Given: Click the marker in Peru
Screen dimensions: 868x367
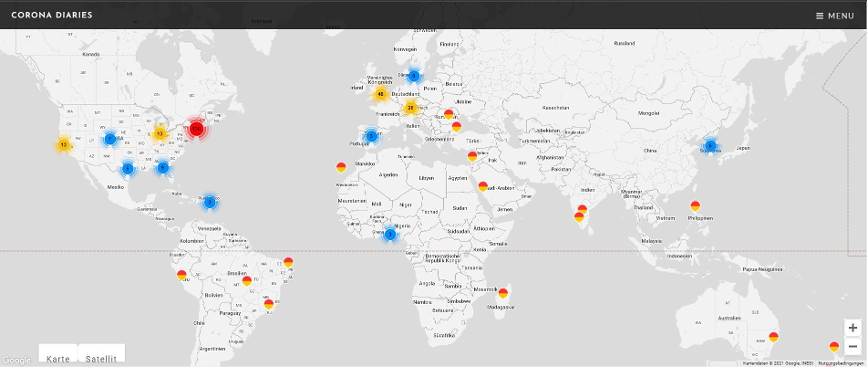Looking at the screenshot, I should coord(181,275).
